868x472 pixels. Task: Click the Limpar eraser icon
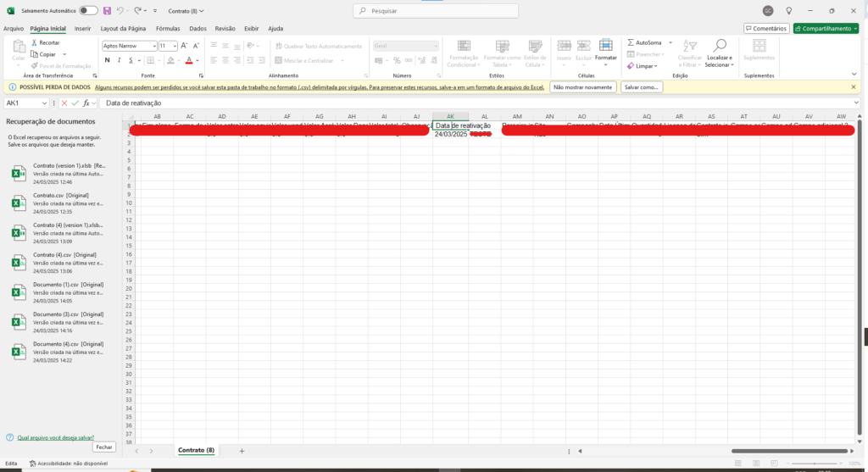pyautogui.click(x=631, y=66)
